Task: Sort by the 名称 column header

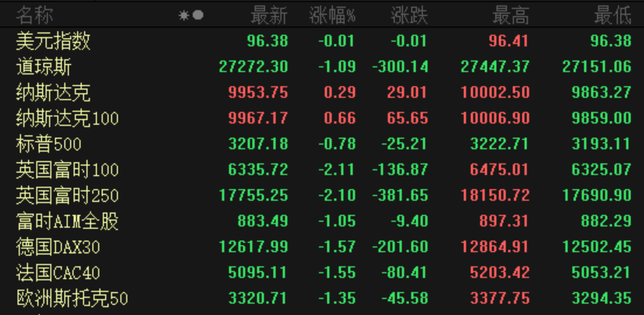Action: 34,16
